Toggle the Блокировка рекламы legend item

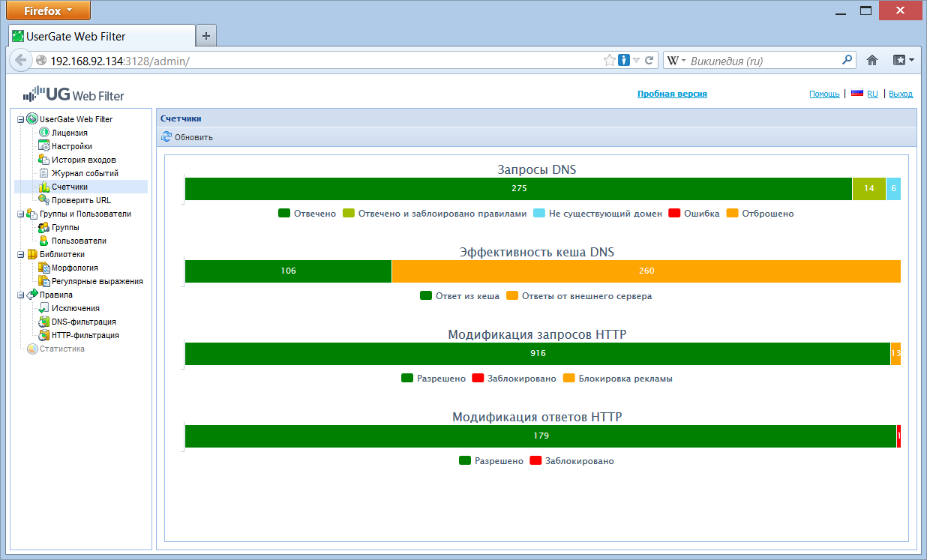point(617,379)
